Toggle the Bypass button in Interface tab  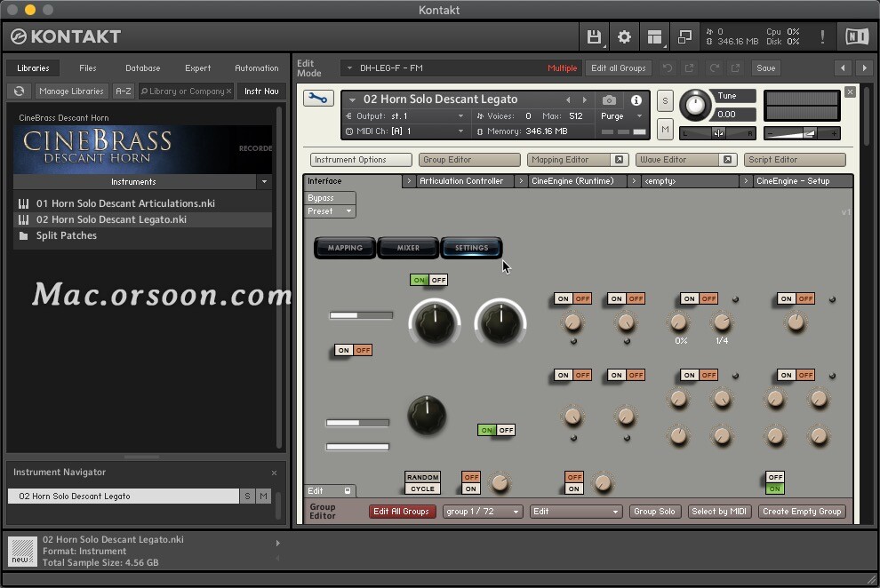[x=330, y=198]
